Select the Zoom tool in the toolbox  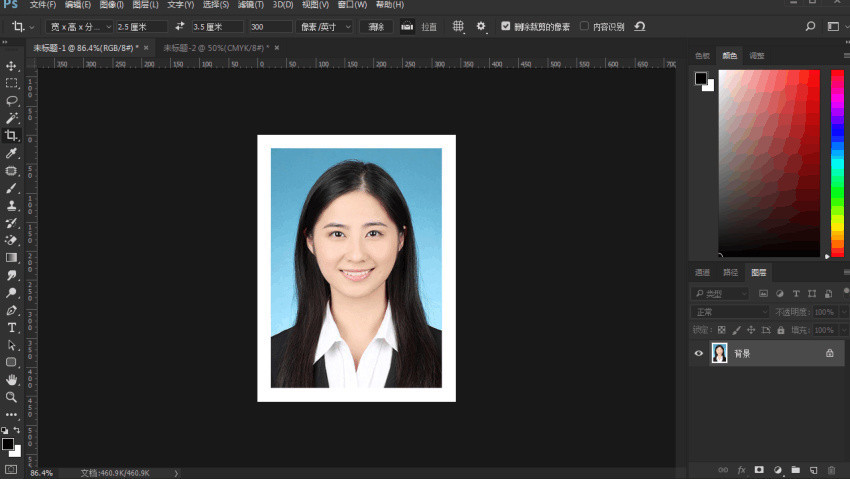pyautogui.click(x=12, y=397)
